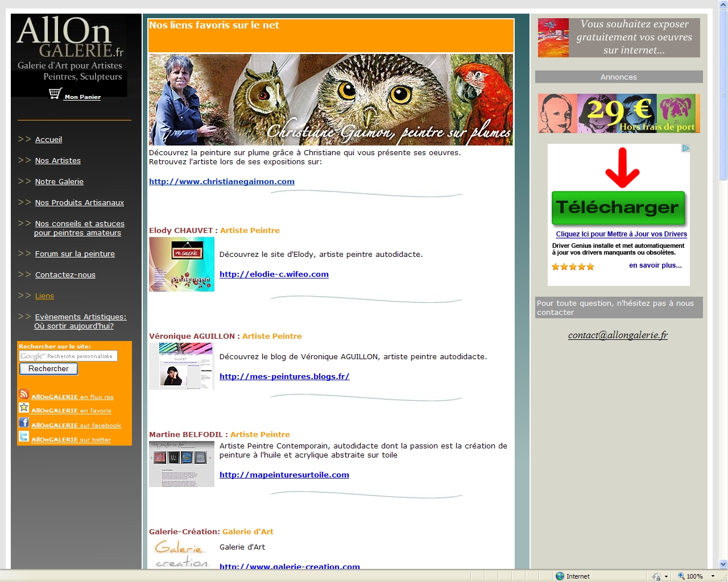The width and height of the screenshot is (728, 582).
Task: Click the scroll down arrow on scrollbar
Action: coord(723,564)
